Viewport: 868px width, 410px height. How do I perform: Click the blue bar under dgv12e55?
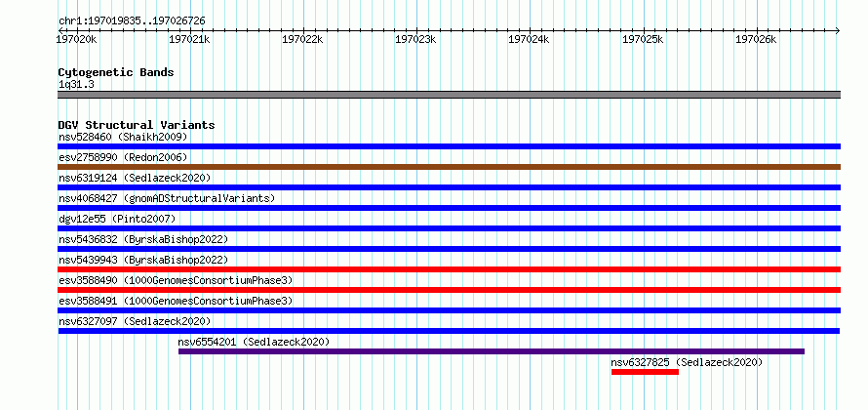(449, 228)
